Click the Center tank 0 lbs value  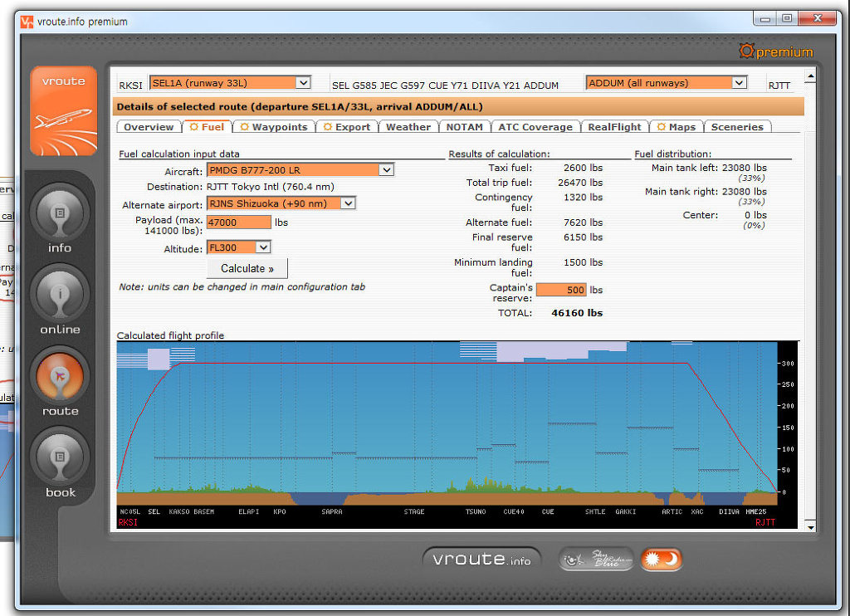(x=755, y=215)
